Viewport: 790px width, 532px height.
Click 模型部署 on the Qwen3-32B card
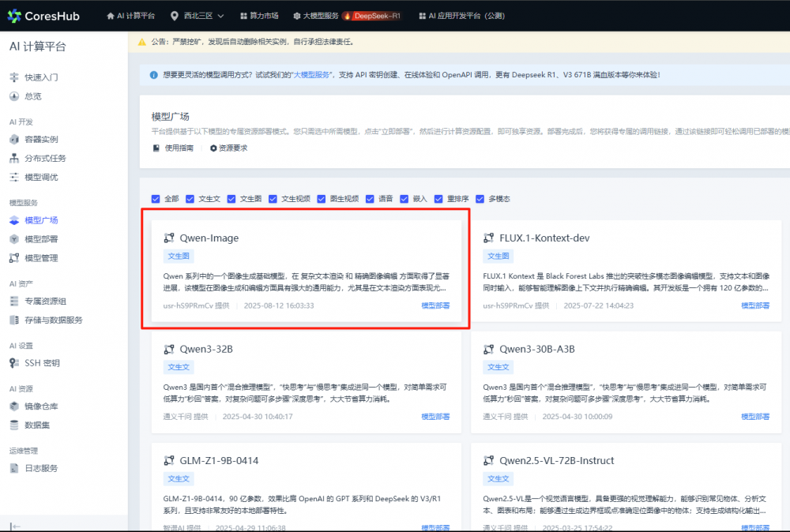coord(435,417)
